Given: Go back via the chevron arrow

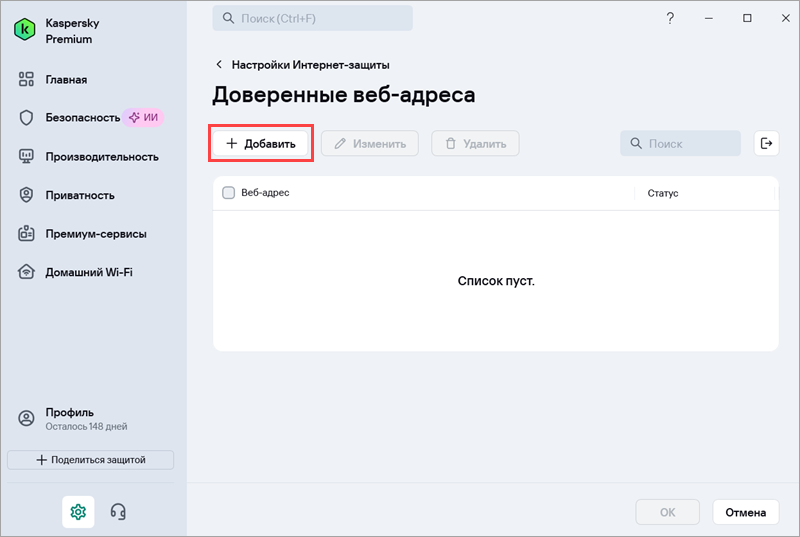Looking at the screenshot, I should 219,64.
